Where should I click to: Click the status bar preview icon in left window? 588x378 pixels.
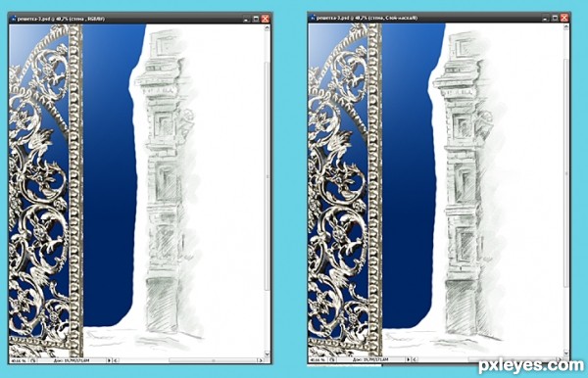click(x=33, y=360)
